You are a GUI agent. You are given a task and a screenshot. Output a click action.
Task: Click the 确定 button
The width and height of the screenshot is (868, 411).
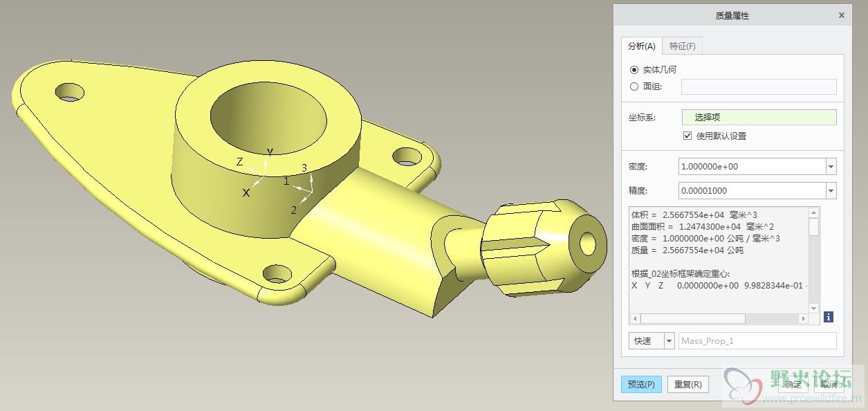pos(793,384)
